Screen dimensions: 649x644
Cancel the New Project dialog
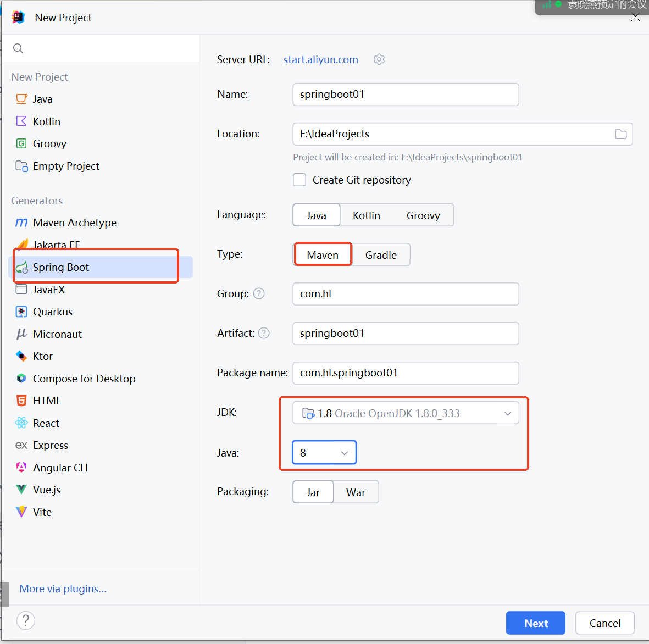click(604, 623)
